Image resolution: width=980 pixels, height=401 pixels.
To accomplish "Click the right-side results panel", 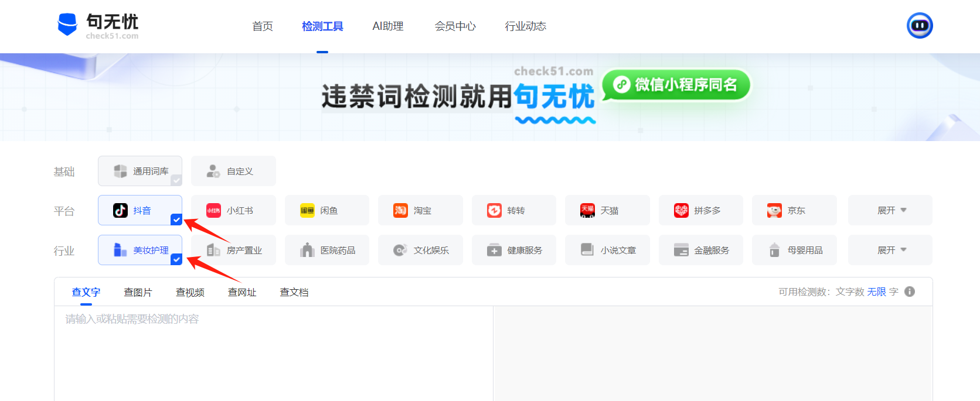I will point(713,354).
